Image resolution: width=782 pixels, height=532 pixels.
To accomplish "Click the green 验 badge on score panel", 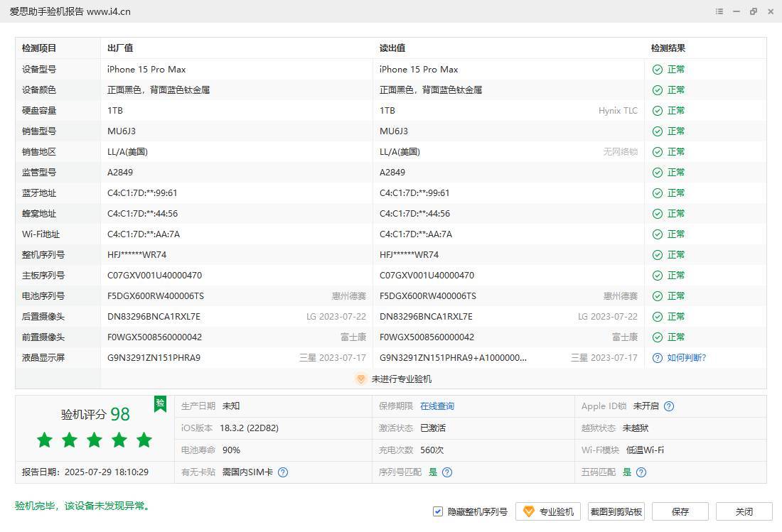I will click(161, 403).
